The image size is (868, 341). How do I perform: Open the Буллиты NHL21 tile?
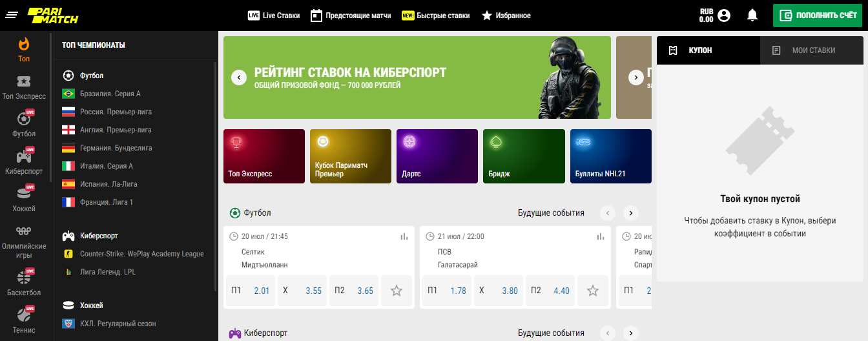point(611,156)
